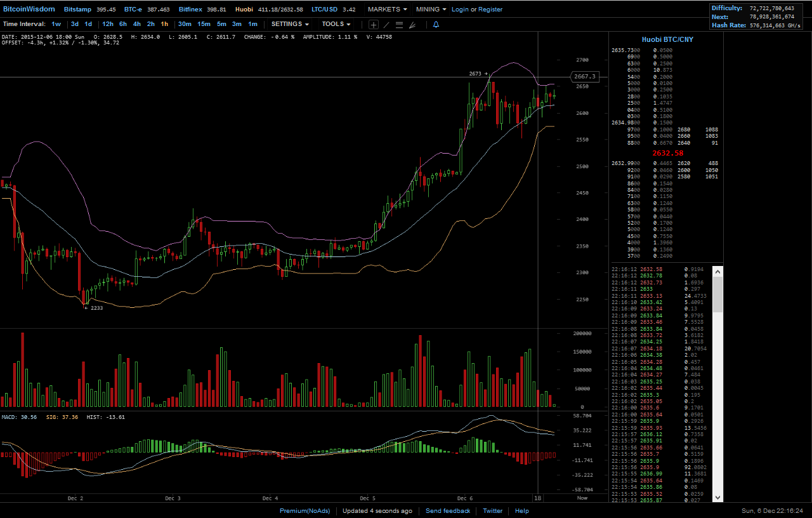Select the trend line drawing tool
Viewport: 812px width, 518px height.
click(386, 25)
